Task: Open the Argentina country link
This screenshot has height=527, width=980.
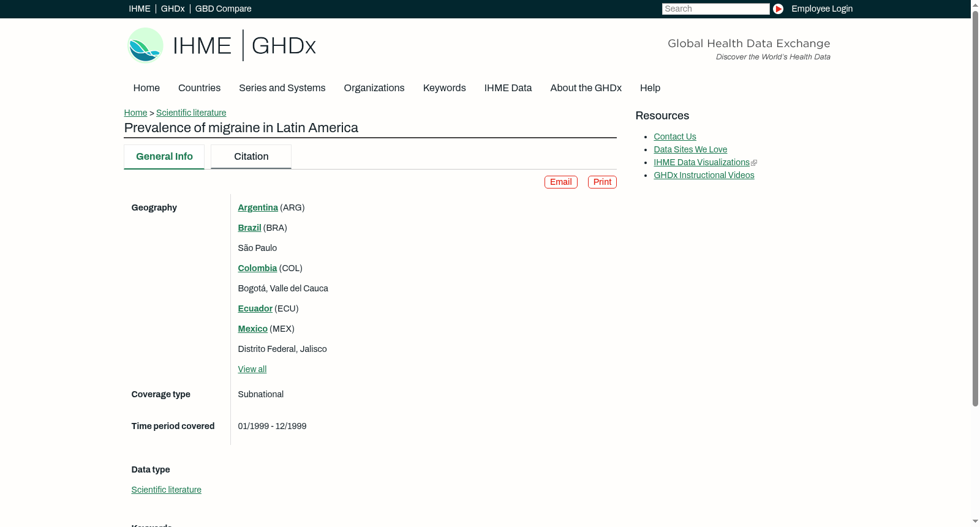Action: click(258, 207)
